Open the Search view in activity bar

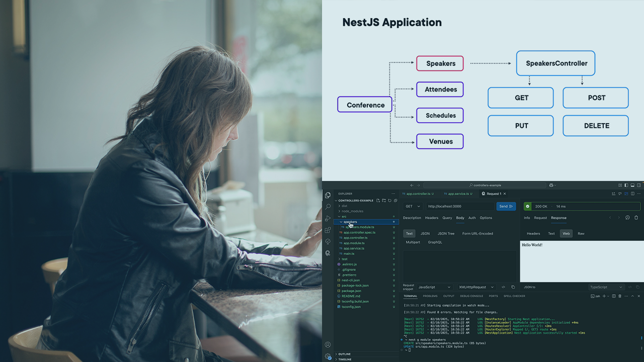click(328, 207)
